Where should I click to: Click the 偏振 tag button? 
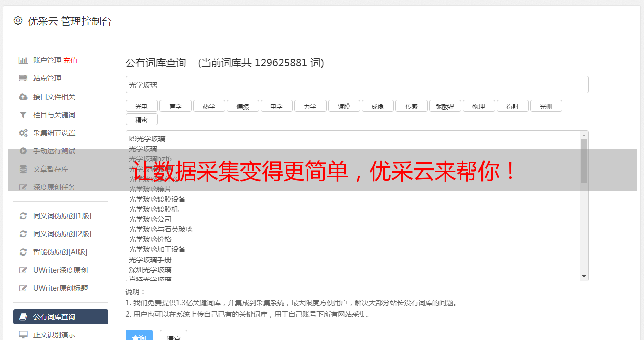(x=243, y=106)
